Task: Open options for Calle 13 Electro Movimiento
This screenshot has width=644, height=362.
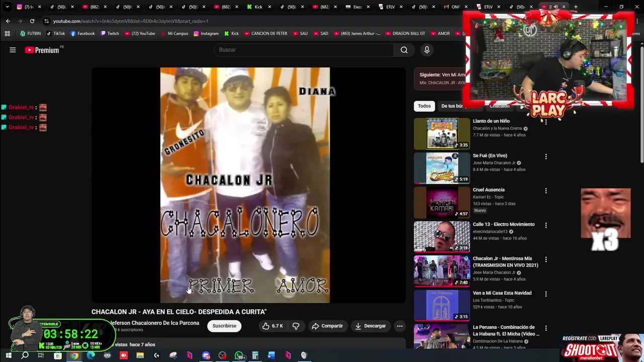Action: [546, 225]
